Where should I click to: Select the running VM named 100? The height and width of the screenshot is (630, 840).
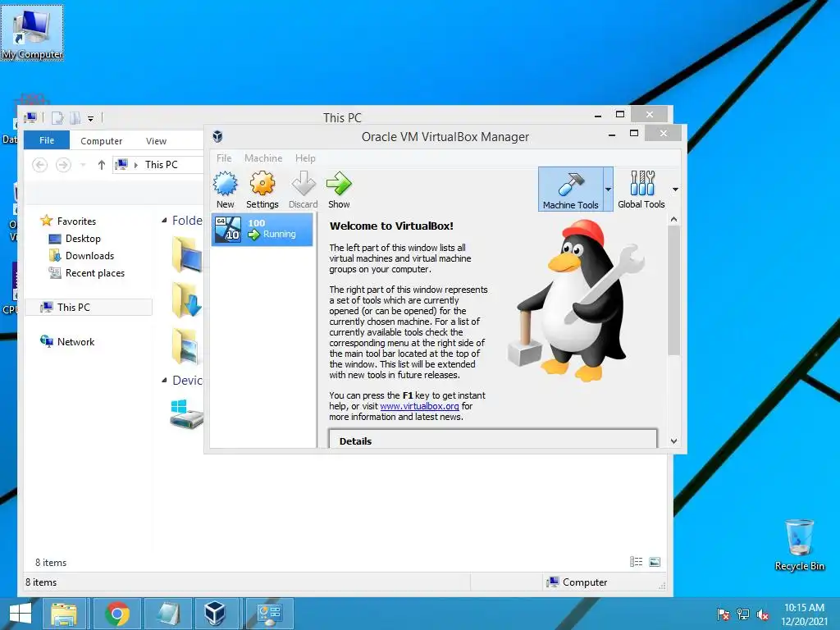click(x=262, y=230)
